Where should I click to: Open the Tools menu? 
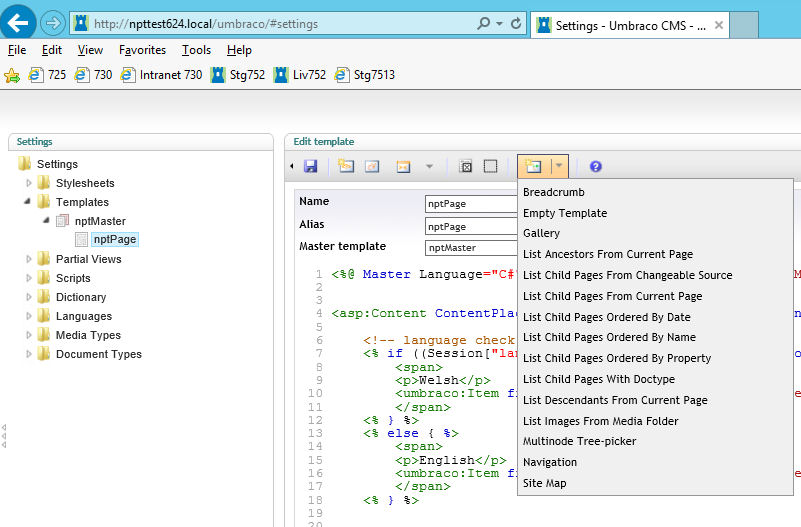click(x=196, y=50)
